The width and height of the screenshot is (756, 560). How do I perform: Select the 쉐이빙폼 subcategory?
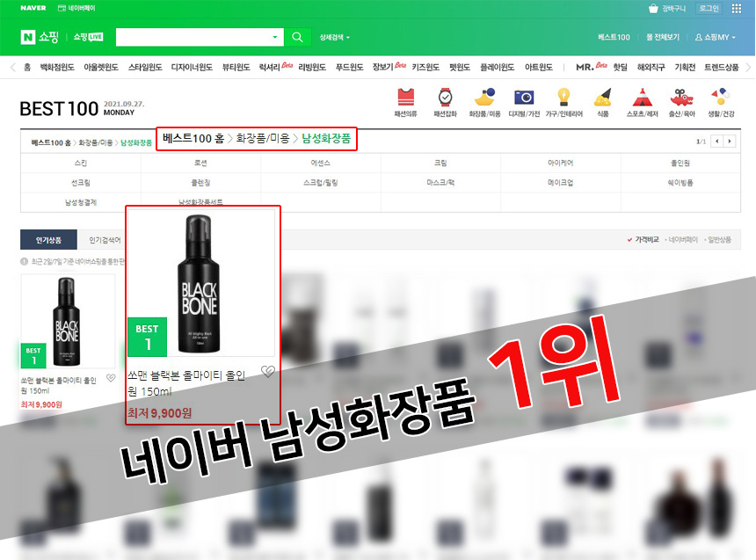point(680,183)
